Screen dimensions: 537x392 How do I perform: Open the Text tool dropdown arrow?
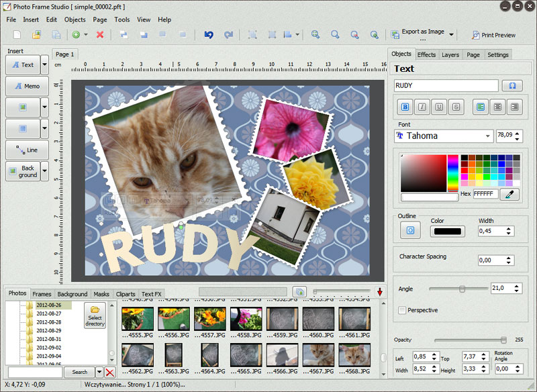[44, 65]
